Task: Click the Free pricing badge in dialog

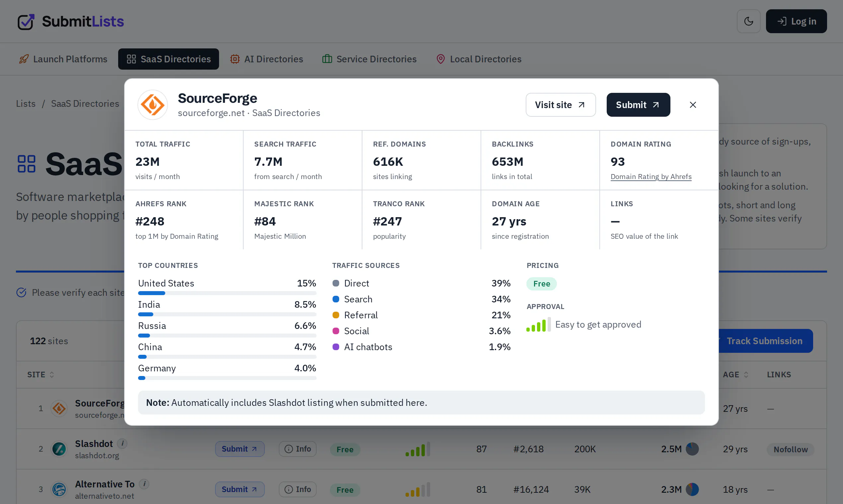Action: [542, 283]
